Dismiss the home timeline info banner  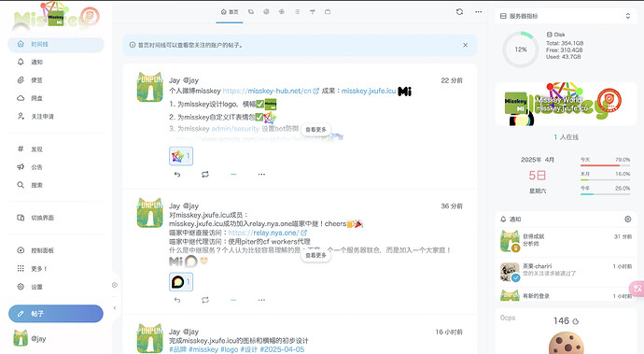(466, 45)
